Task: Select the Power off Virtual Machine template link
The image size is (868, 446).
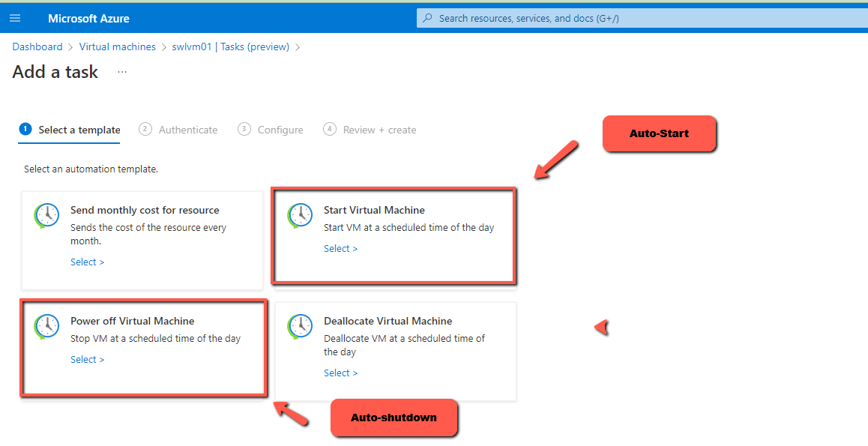Action: pyautogui.click(x=87, y=360)
